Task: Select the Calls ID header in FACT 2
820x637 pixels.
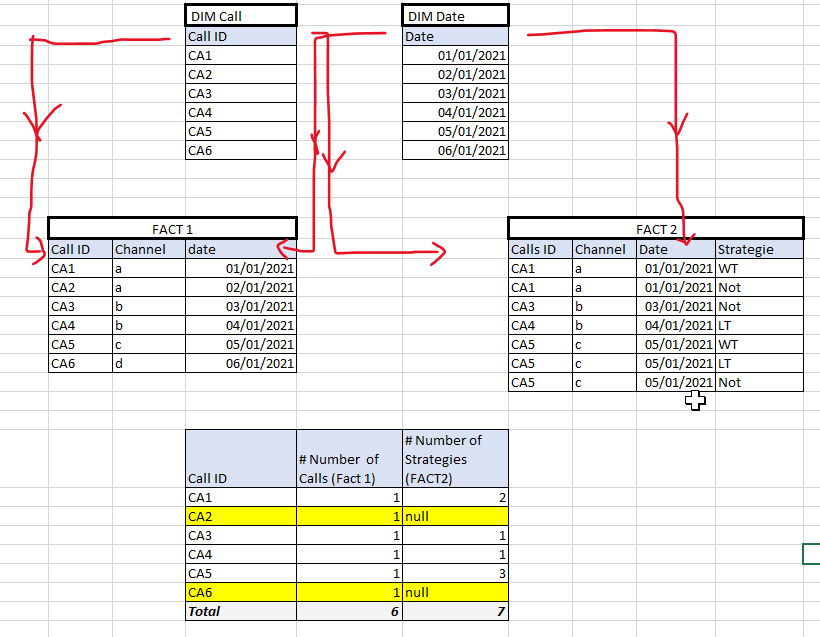Action: coord(541,249)
